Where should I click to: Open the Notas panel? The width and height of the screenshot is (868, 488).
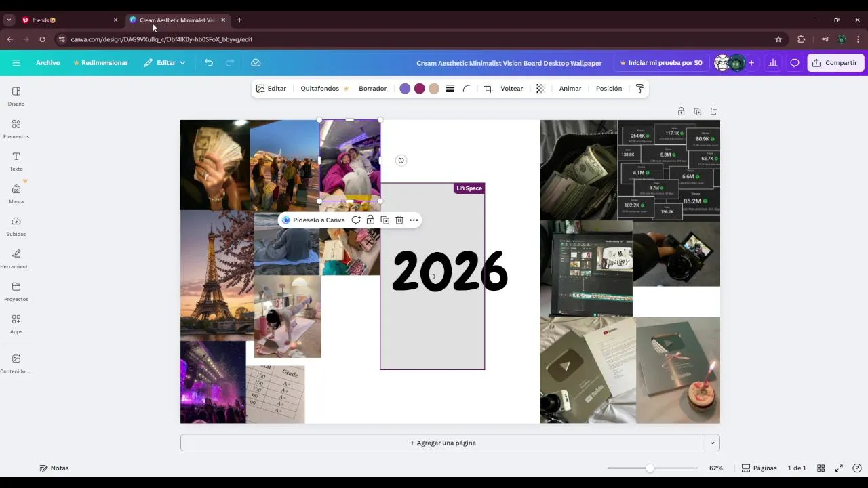coord(54,468)
